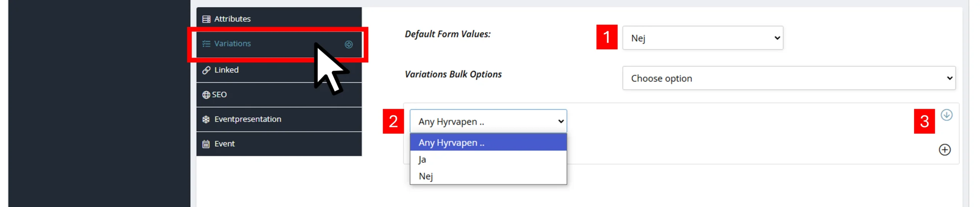Viewport: 980px width, 207px height.
Task: Click the Linked chain icon
Action: coord(206,70)
